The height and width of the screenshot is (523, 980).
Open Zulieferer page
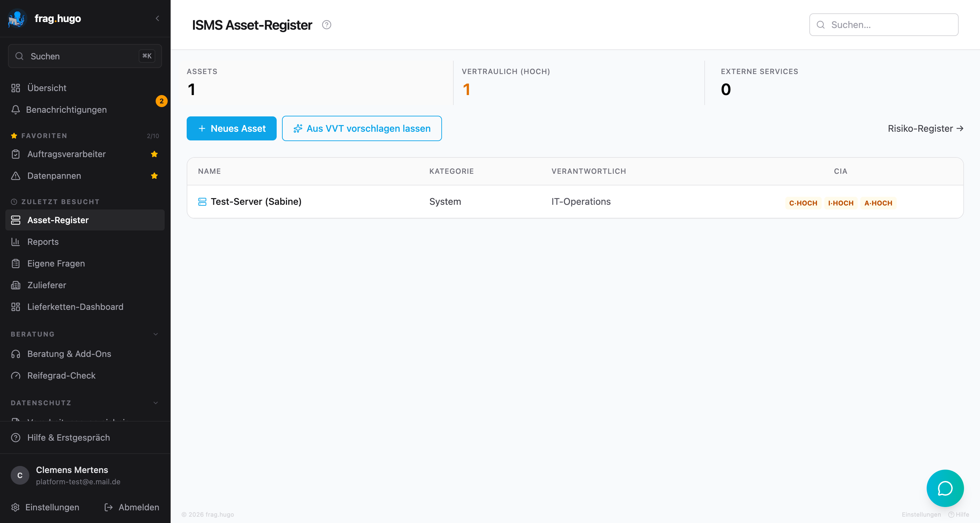(x=85, y=285)
